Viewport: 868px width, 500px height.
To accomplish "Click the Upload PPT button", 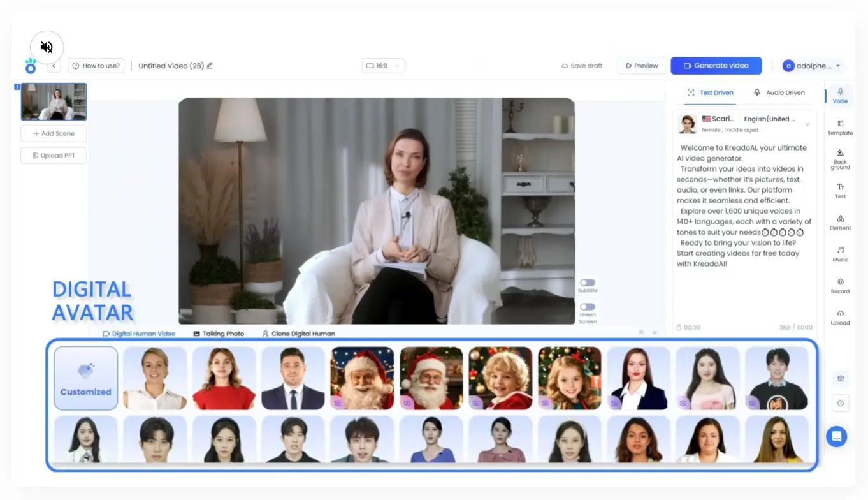I will click(x=54, y=156).
